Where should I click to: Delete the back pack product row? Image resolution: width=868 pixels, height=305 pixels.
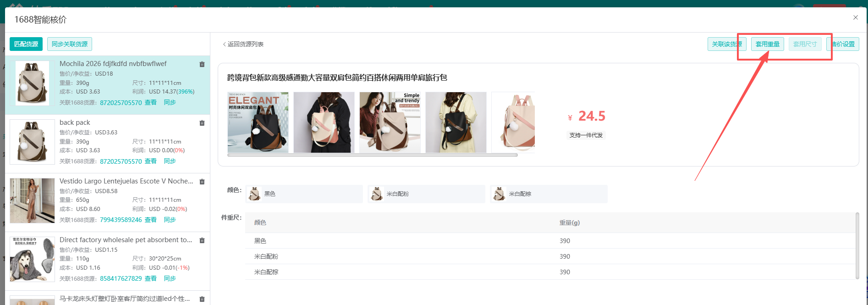pyautogui.click(x=202, y=123)
